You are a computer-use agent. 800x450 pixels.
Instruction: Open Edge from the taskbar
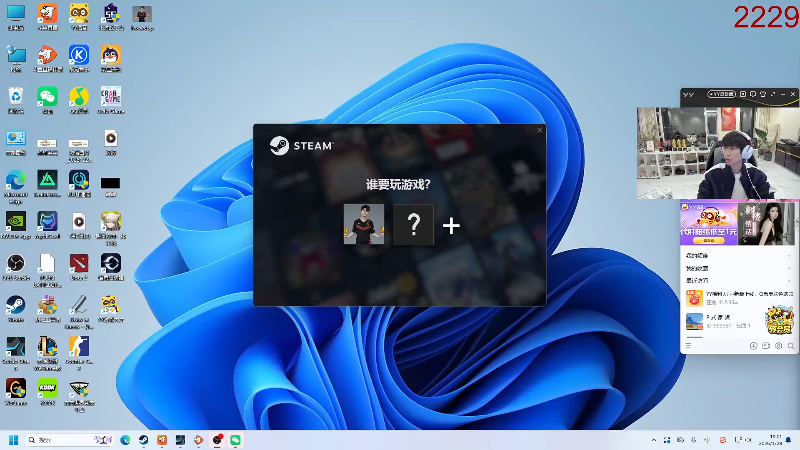click(x=125, y=440)
